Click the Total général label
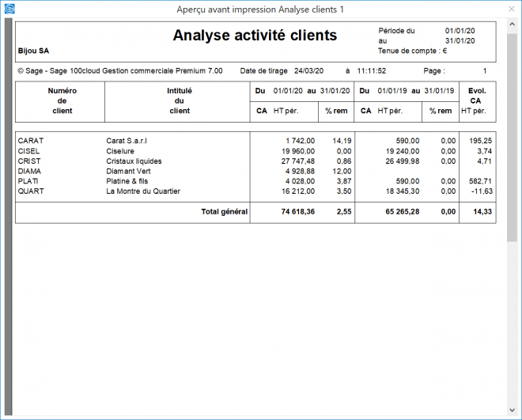 (x=225, y=212)
